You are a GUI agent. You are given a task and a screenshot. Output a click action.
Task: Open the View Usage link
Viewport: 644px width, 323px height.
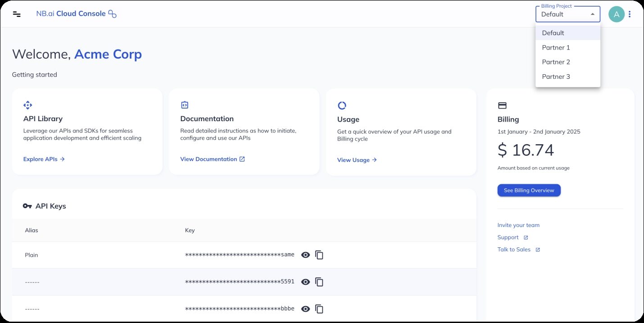pyautogui.click(x=357, y=160)
